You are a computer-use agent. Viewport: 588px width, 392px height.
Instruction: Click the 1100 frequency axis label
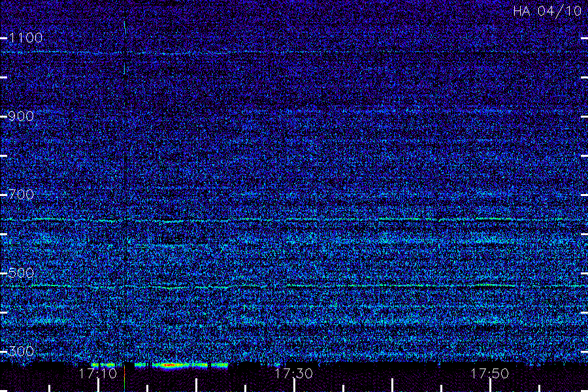click(25, 37)
